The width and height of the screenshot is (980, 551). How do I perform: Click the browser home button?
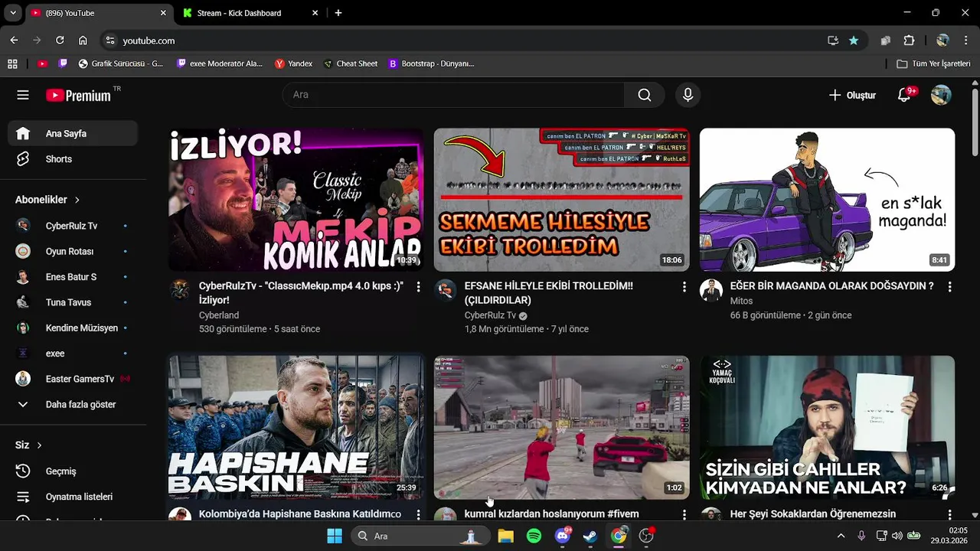coord(83,41)
